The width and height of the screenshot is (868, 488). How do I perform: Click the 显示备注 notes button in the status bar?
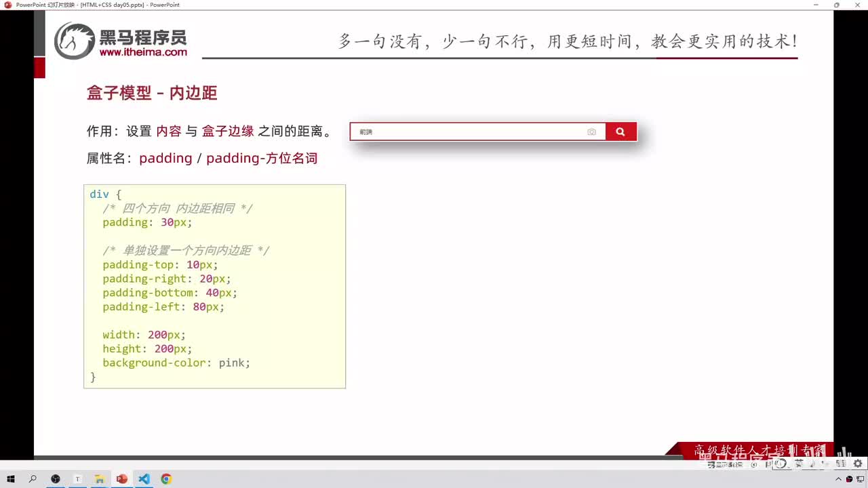pyautogui.click(x=725, y=464)
